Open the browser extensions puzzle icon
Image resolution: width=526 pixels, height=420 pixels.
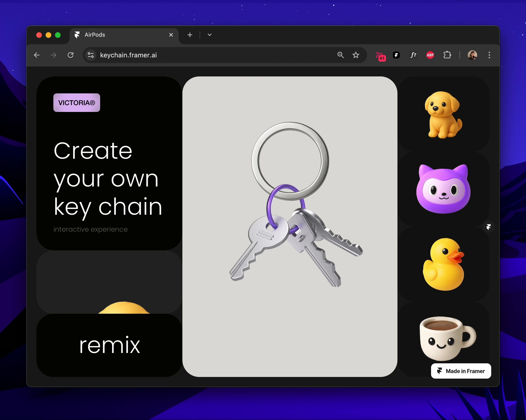447,55
